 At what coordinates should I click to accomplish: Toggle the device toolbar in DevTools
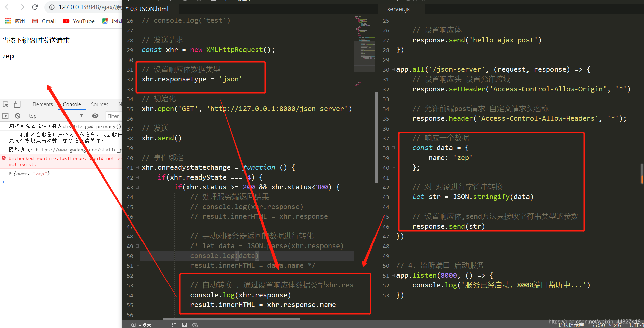[x=17, y=104]
